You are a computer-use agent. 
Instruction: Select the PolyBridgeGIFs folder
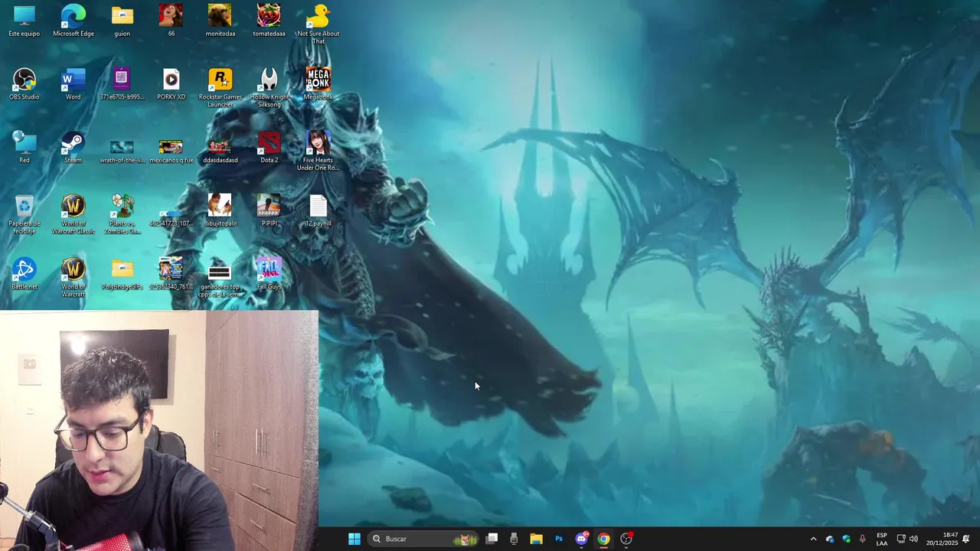122,275
